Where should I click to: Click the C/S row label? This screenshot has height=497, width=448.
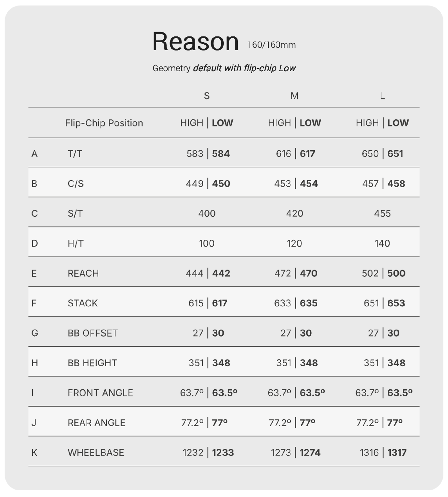[x=76, y=184]
